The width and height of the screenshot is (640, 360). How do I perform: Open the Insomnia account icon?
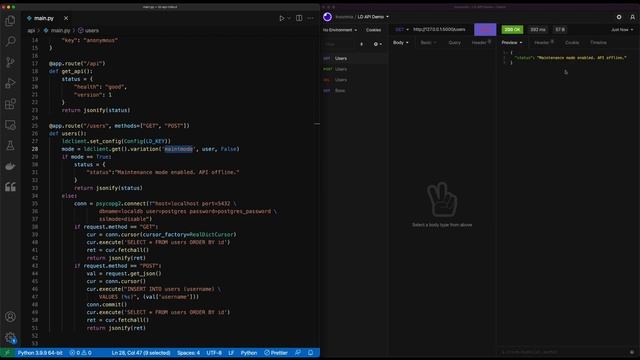[632, 17]
